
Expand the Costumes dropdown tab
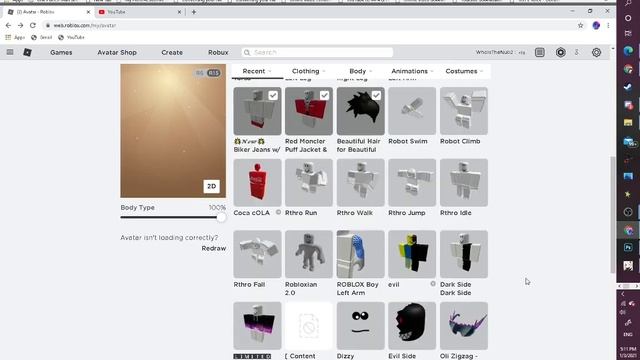[x=464, y=71]
